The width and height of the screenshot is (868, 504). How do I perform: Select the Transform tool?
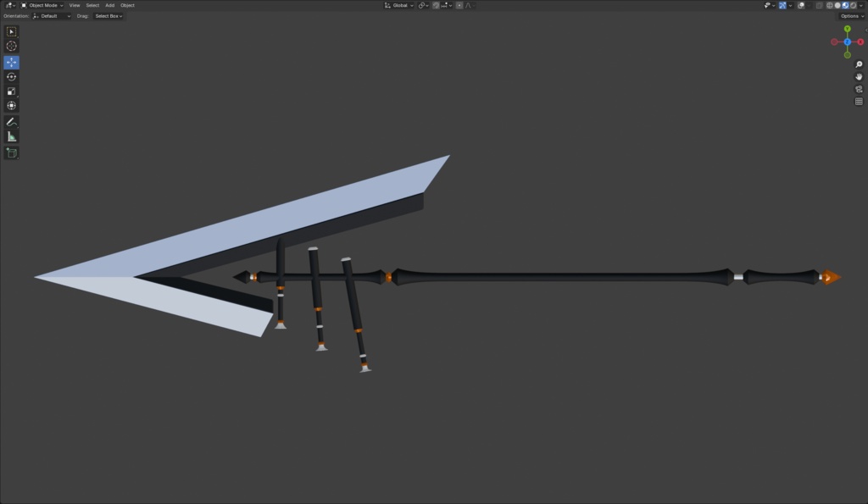(11, 105)
